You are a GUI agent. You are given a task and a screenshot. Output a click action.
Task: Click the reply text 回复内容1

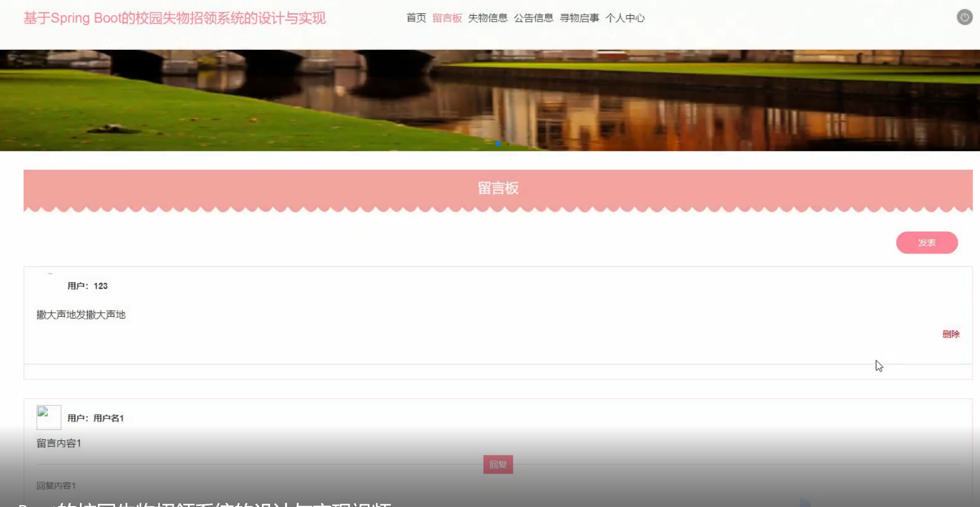click(x=56, y=485)
